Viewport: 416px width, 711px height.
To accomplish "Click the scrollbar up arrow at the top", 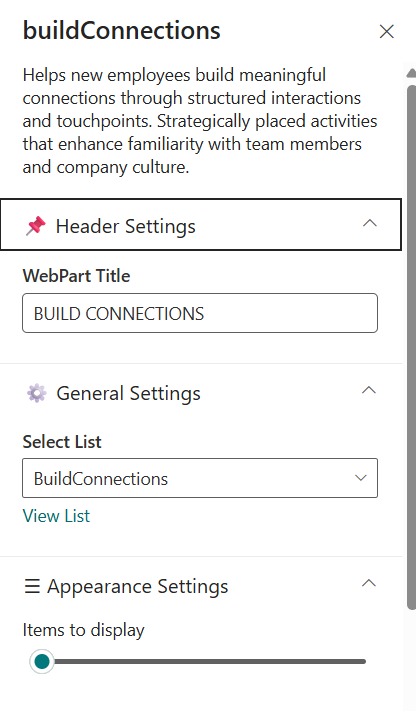I will click(411, 73).
